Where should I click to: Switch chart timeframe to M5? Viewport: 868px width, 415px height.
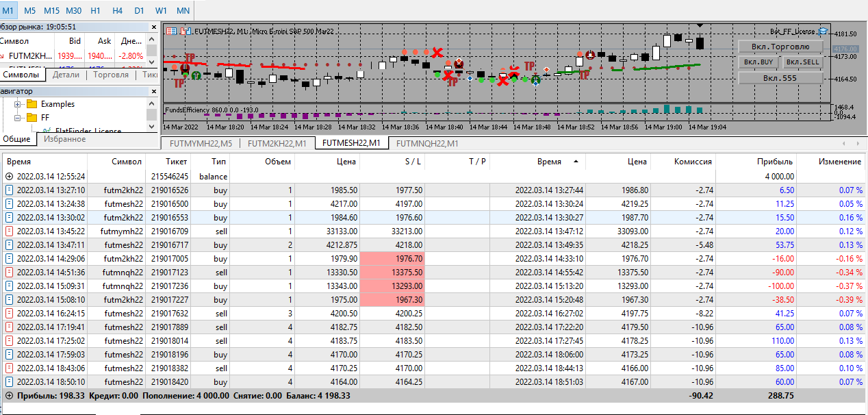point(29,10)
